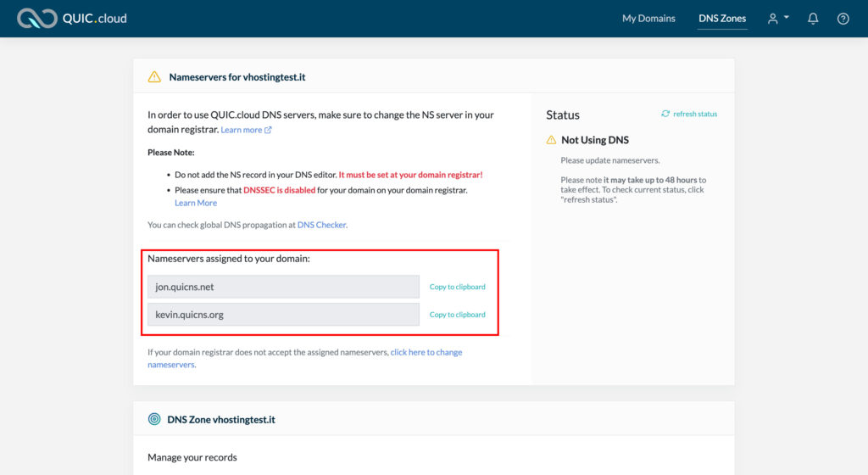Select the kevin.quicns.org nameserver field
The image size is (868, 475).
[x=283, y=315]
